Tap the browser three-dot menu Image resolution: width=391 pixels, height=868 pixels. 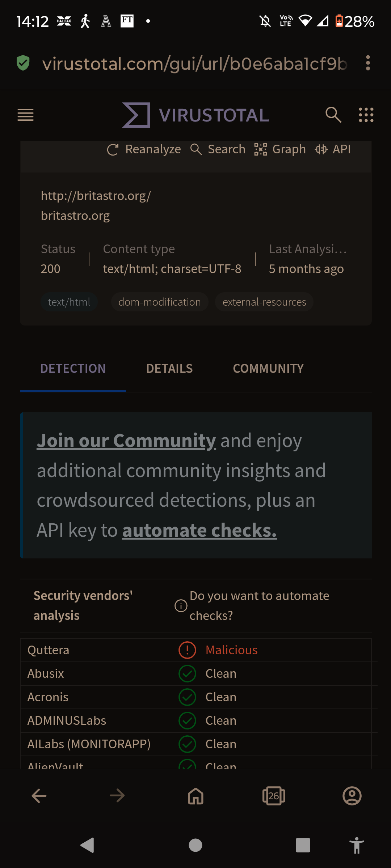point(368,63)
